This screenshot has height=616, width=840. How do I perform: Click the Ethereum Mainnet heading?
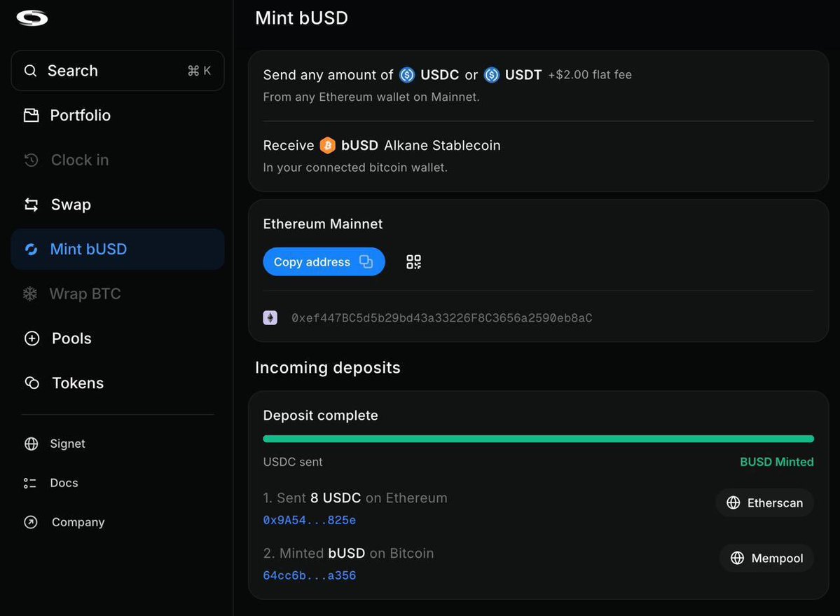pyautogui.click(x=323, y=224)
